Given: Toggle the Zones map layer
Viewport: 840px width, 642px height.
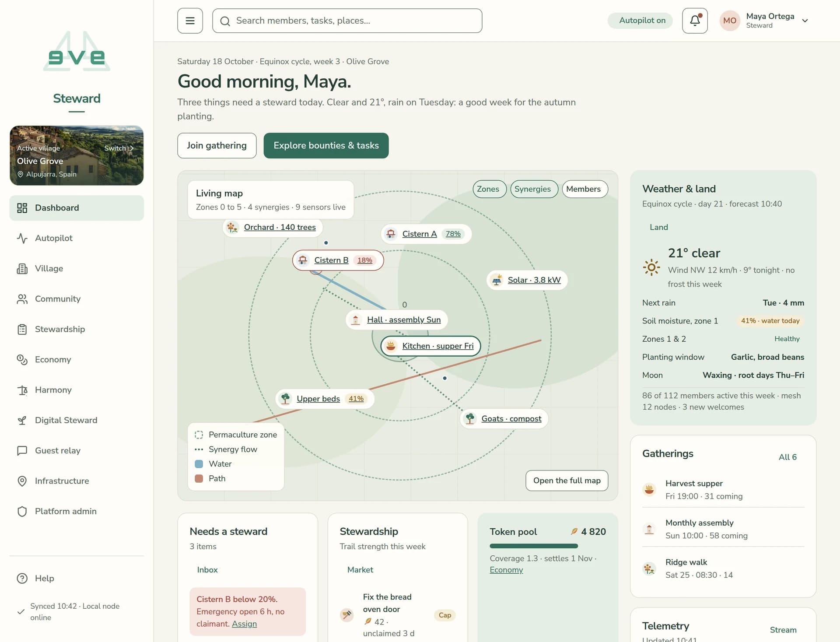Looking at the screenshot, I should (x=490, y=189).
